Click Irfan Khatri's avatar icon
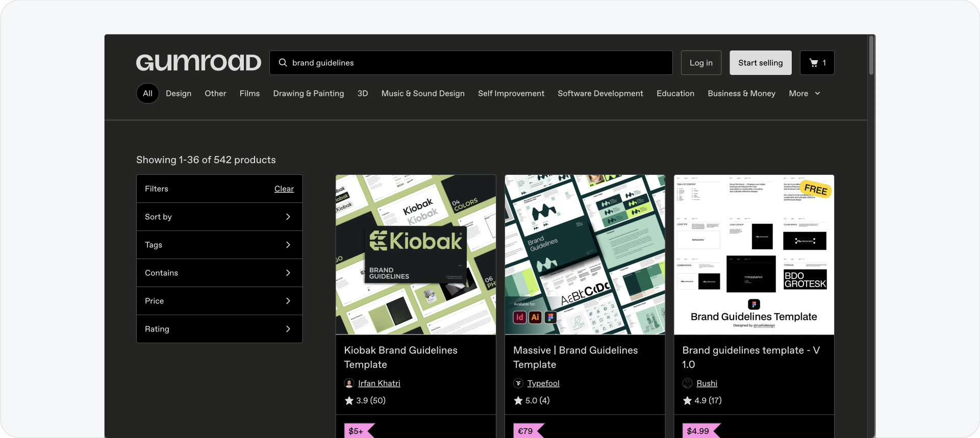Screen dimensions: 980x438 349,383
